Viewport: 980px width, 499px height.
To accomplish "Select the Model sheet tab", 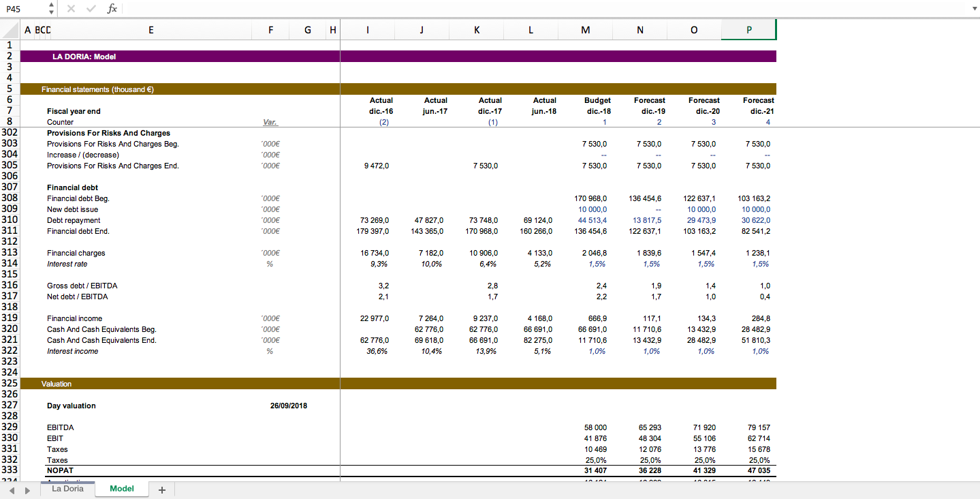I will (x=121, y=489).
